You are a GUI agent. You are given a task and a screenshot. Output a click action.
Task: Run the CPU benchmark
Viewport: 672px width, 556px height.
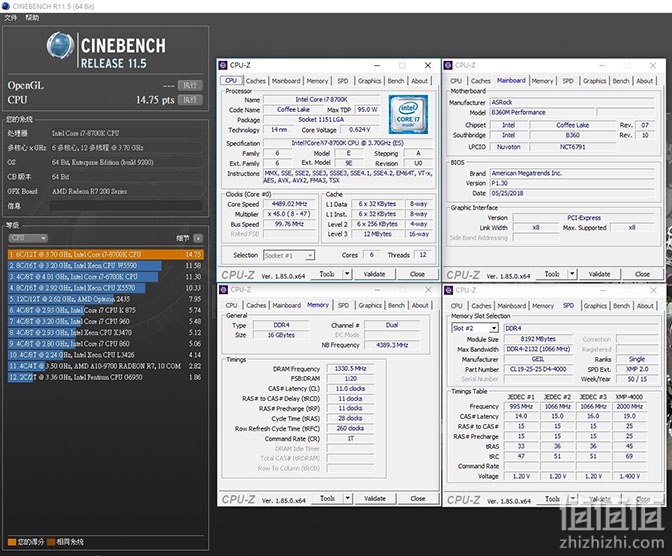(190, 100)
